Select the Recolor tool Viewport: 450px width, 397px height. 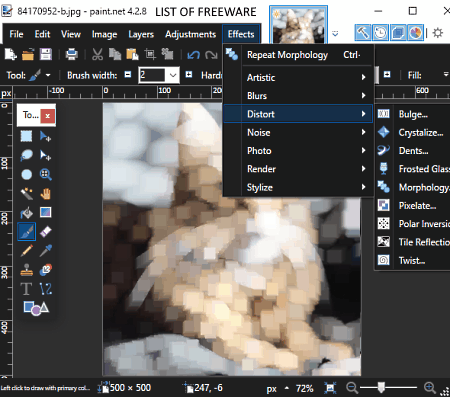coord(45,270)
